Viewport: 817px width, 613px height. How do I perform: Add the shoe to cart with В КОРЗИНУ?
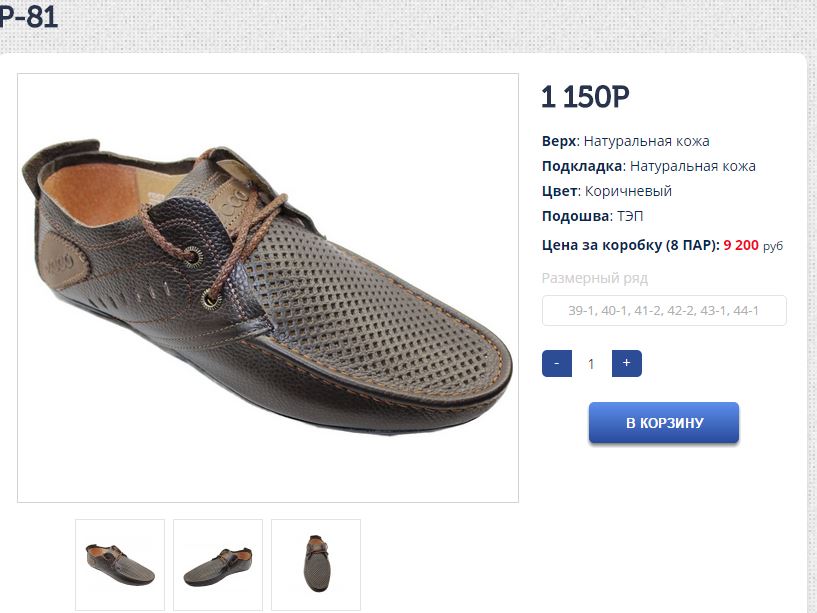pyautogui.click(x=664, y=423)
